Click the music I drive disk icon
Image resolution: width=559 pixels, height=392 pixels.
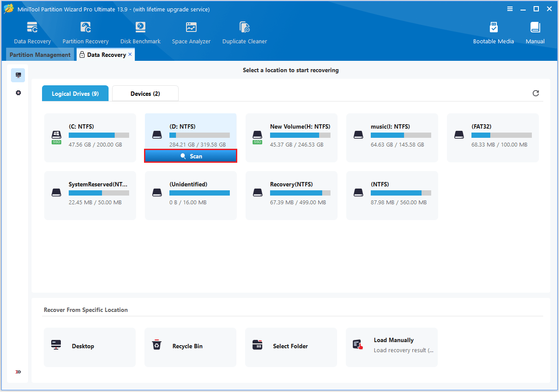coord(359,135)
